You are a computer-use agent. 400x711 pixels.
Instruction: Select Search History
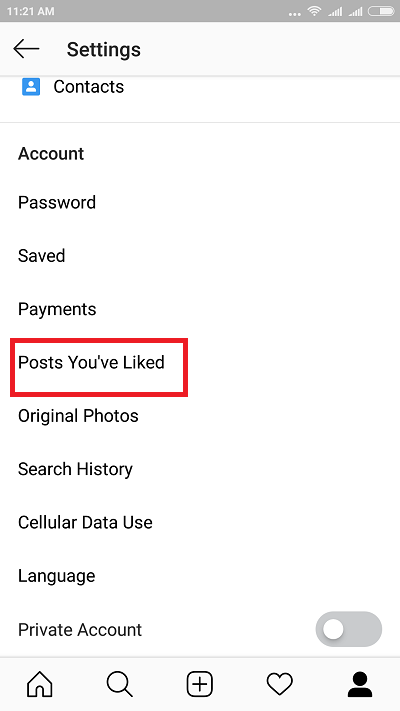(200, 469)
